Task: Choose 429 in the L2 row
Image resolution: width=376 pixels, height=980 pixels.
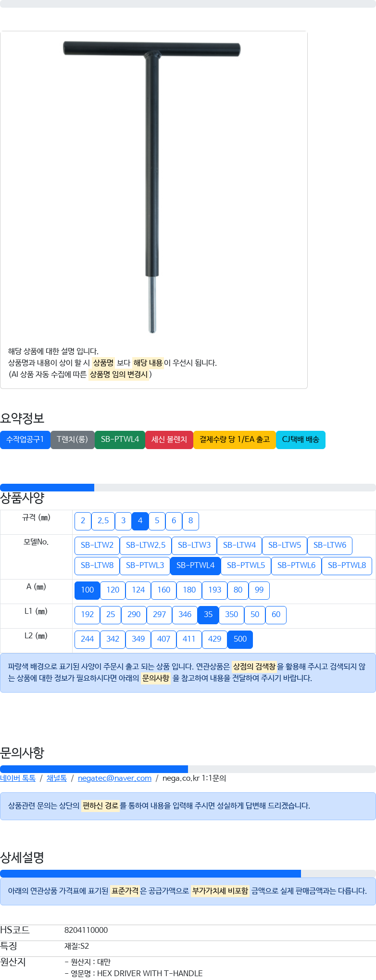Action: pyautogui.click(x=215, y=639)
